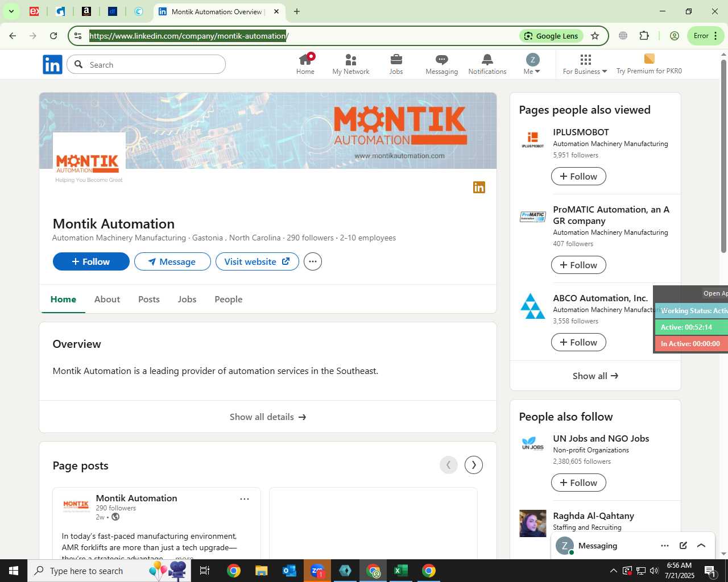Click Try Premium for PKR0 link
Image resolution: width=728 pixels, height=582 pixels.
pos(649,64)
